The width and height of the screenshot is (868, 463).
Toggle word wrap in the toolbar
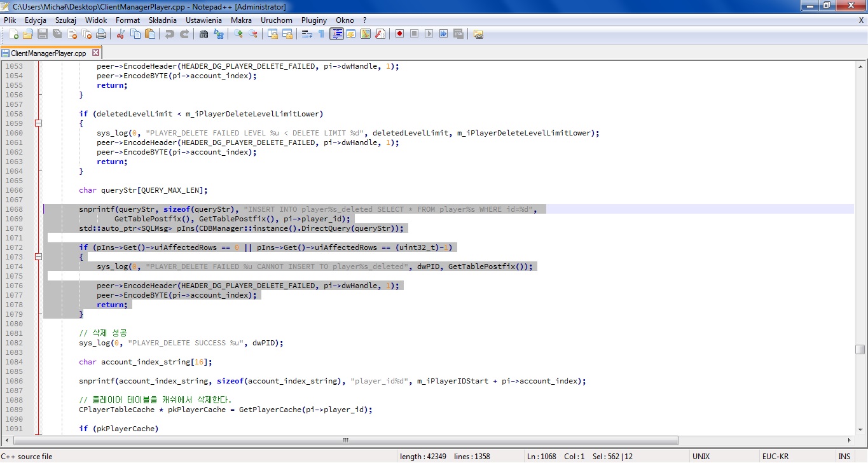coord(307,34)
